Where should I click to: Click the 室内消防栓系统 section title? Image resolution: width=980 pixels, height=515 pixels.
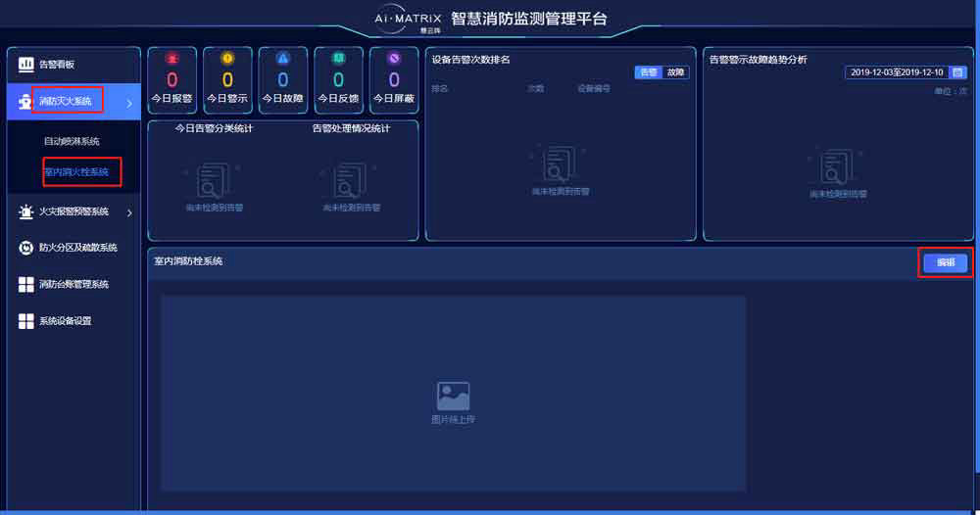pyautogui.click(x=188, y=261)
